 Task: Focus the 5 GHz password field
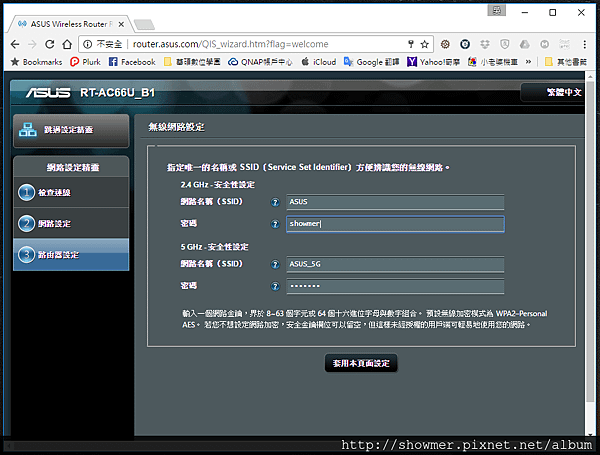395,286
